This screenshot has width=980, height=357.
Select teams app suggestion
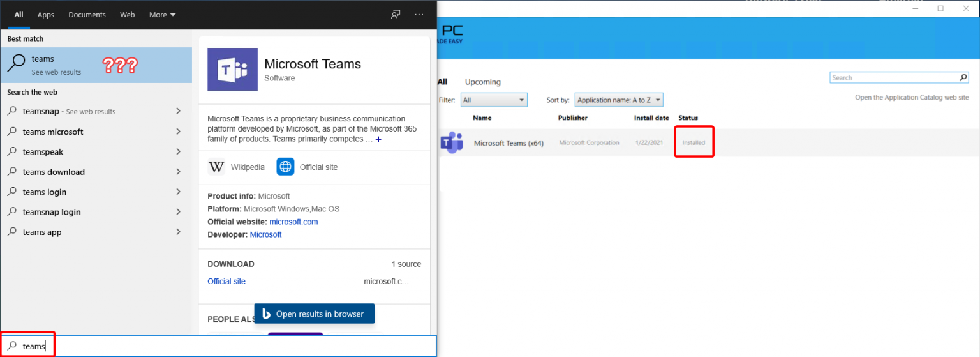pyautogui.click(x=96, y=232)
